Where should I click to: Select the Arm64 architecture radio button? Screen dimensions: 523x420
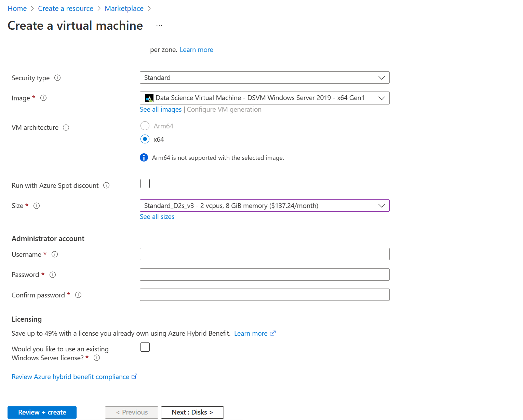tap(145, 126)
